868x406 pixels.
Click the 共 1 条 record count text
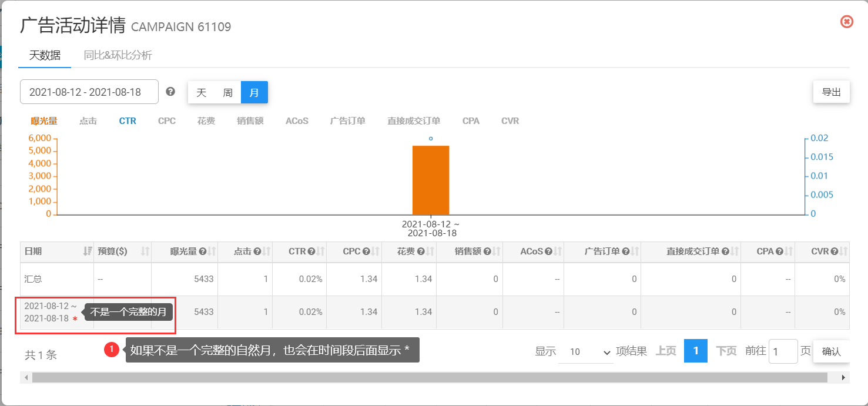tap(41, 355)
